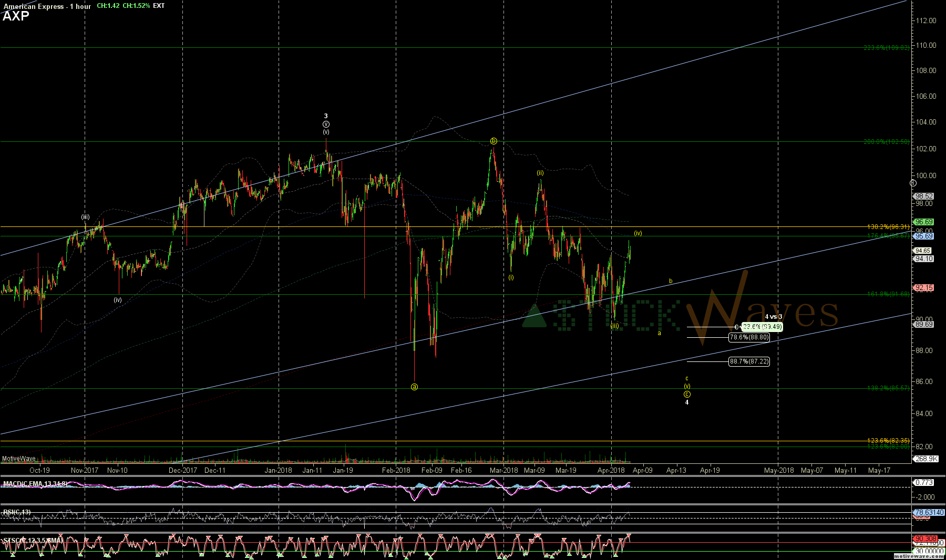
Task: Select the yellow (i) wave label
Action: click(511, 277)
